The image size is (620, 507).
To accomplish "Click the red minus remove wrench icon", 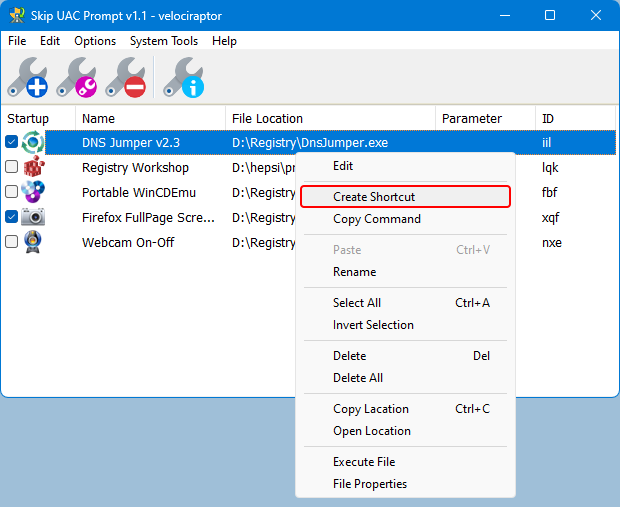I will (x=126, y=77).
